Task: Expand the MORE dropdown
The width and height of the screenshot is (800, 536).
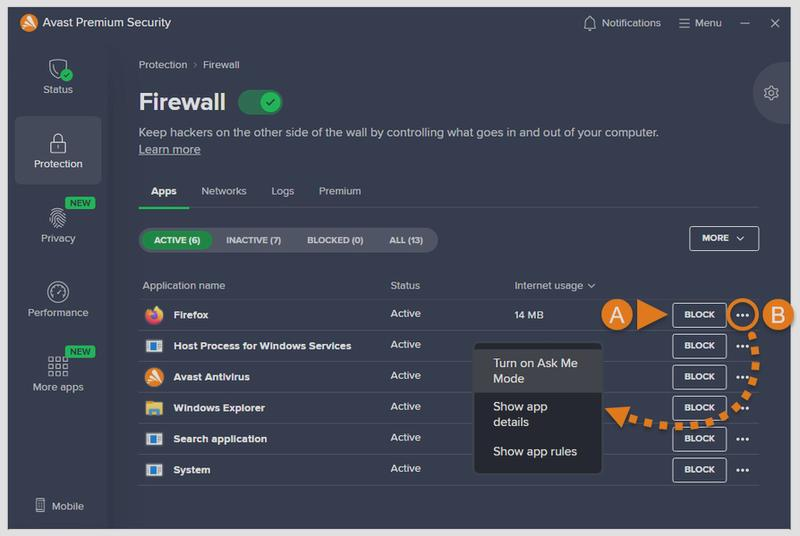Action: (723, 238)
